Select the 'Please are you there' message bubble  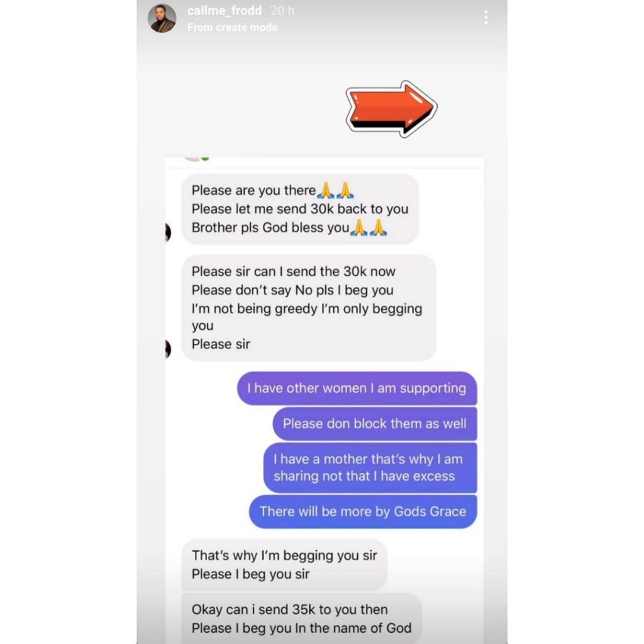pos(300,209)
